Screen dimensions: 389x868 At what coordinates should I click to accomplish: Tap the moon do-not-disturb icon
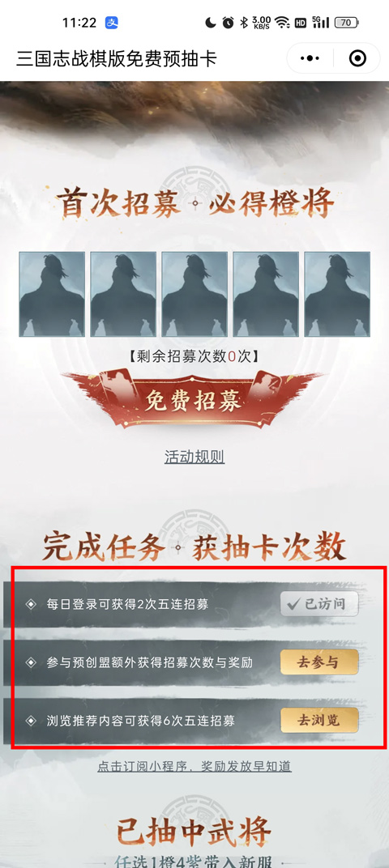[x=211, y=23]
